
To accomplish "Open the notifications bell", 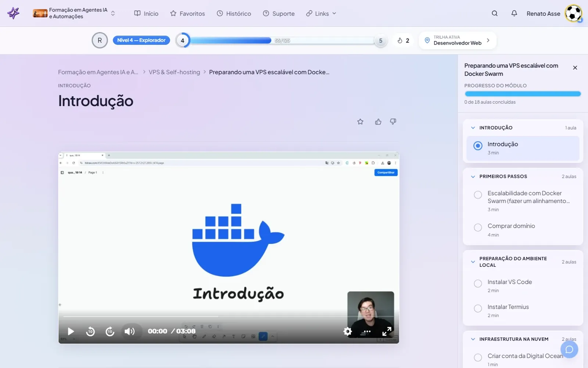I will (514, 13).
